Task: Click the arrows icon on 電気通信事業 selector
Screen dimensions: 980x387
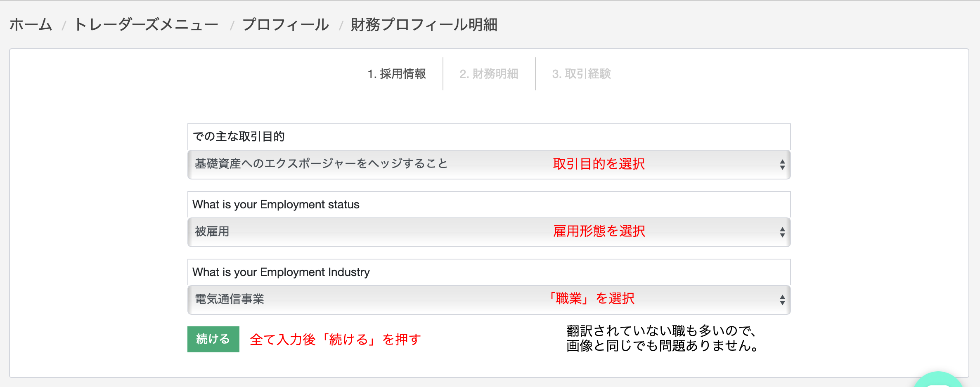Action: tap(782, 300)
